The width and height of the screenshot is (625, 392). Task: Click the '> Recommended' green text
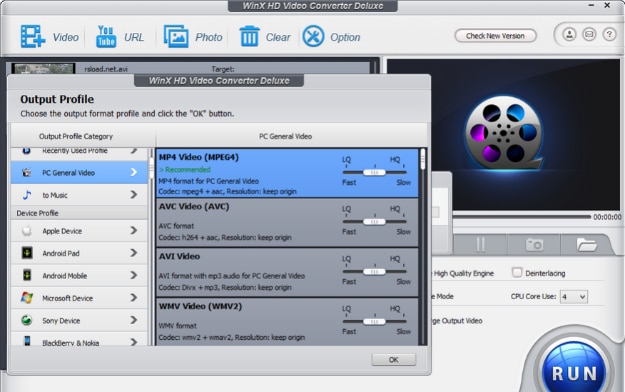pyautogui.click(x=185, y=169)
